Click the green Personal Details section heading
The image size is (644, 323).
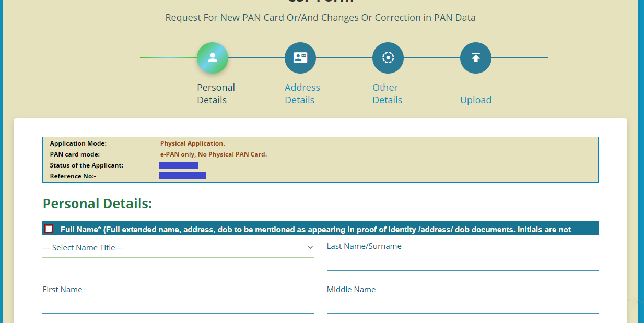pyautogui.click(x=97, y=204)
